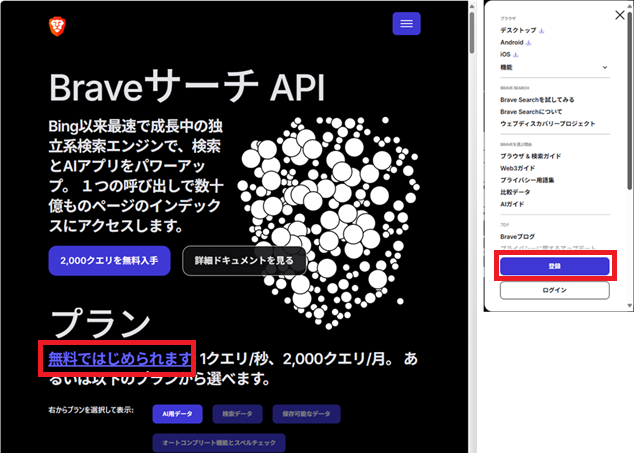Click the 登録 button
This screenshot has height=453, width=634.
[x=555, y=266]
